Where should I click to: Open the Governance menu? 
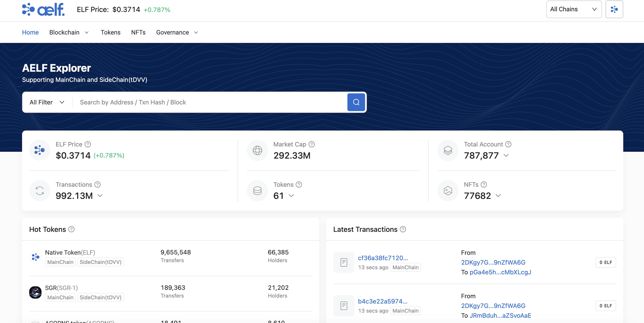click(x=173, y=33)
